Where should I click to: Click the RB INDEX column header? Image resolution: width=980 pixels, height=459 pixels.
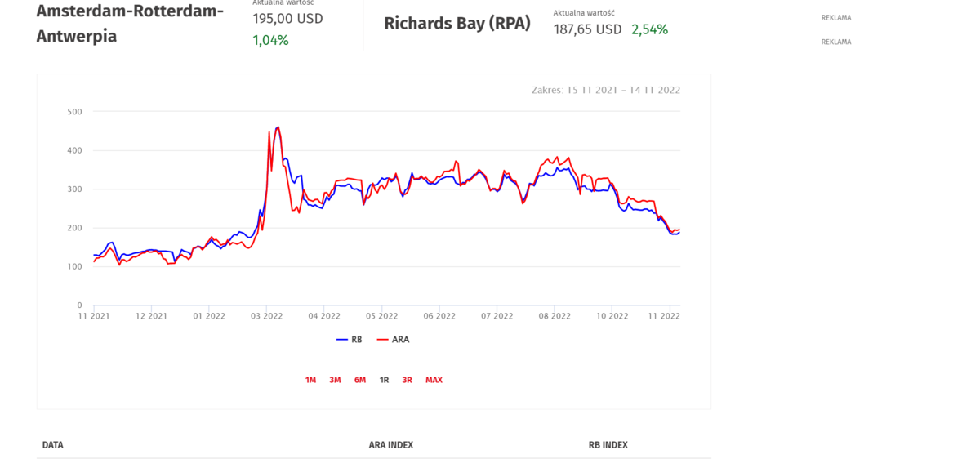click(x=608, y=445)
